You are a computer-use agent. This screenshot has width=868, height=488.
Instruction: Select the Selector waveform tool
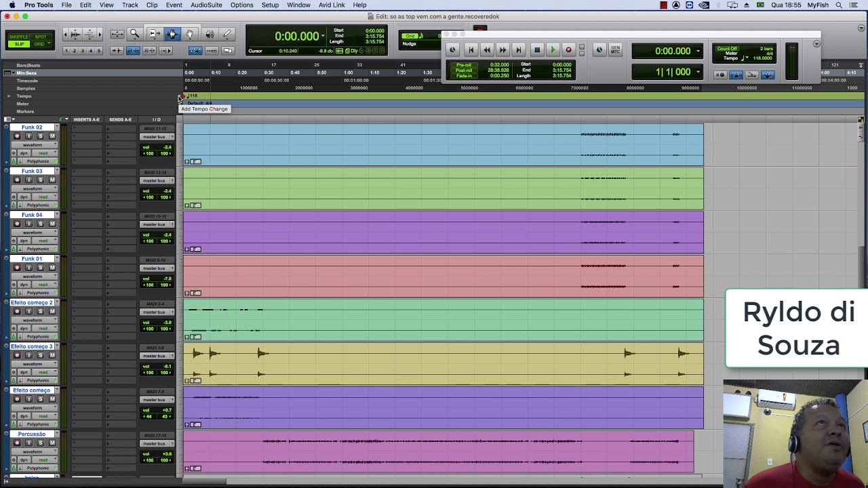point(172,34)
